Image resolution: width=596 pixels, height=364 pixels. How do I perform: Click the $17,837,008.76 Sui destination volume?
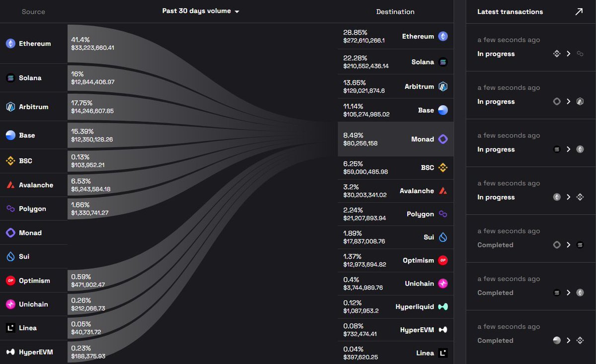click(365, 241)
